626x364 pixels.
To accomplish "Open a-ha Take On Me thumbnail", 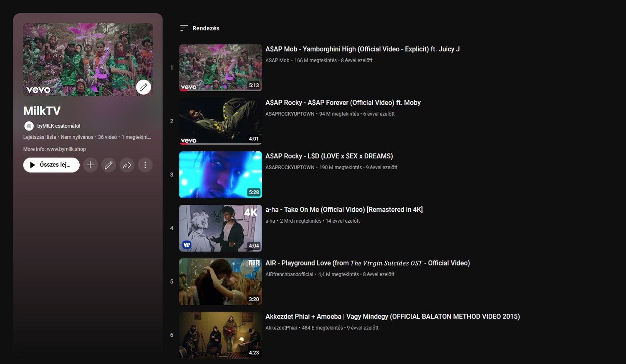I will tap(220, 228).
